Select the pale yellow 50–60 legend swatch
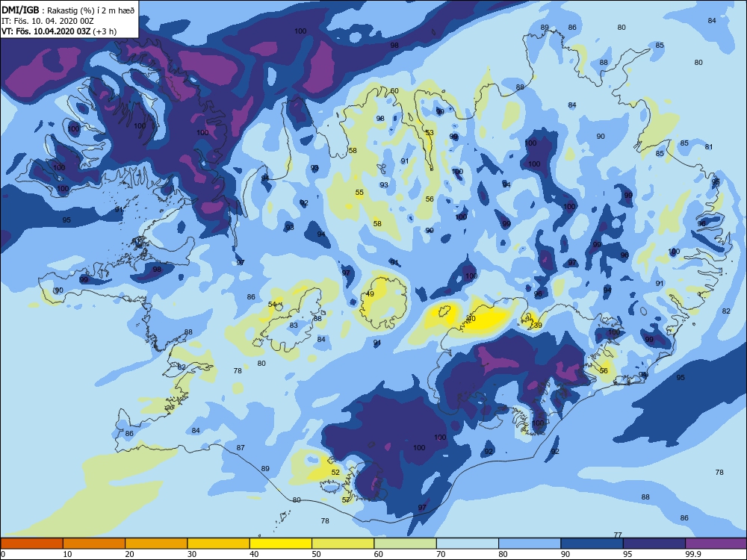Viewport: 747px width, 560px height. pos(343,544)
